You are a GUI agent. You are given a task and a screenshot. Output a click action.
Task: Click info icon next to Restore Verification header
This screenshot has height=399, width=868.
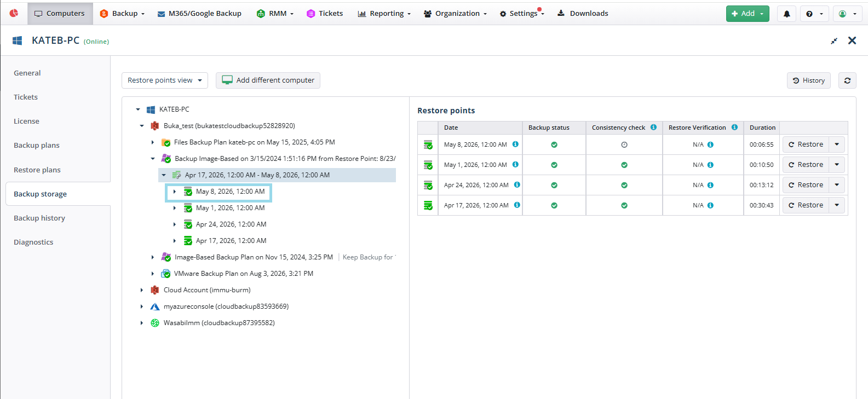tap(734, 127)
